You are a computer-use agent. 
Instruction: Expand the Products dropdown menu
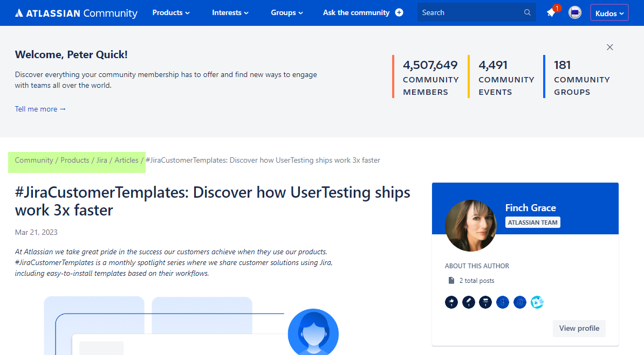pyautogui.click(x=171, y=13)
